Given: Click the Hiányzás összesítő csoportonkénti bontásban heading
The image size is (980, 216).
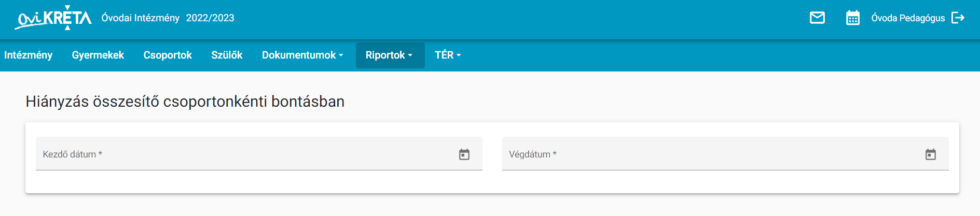Looking at the screenshot, I should [185, 102].
